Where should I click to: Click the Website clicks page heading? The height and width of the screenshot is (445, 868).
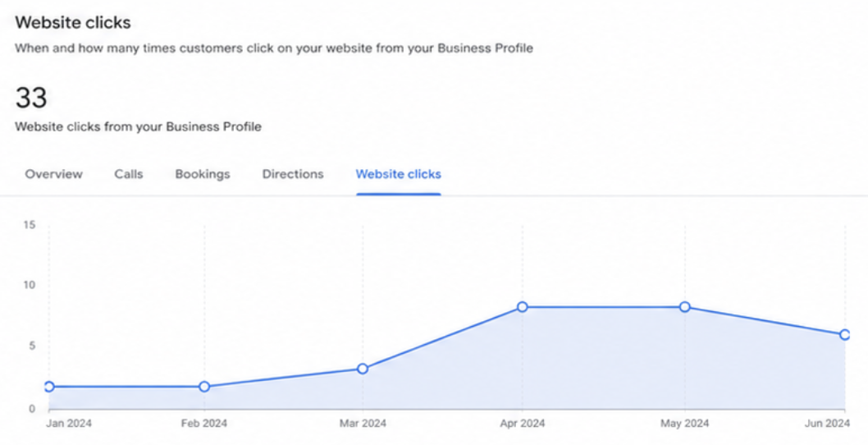pyautogui.click(x=72, y=22)
